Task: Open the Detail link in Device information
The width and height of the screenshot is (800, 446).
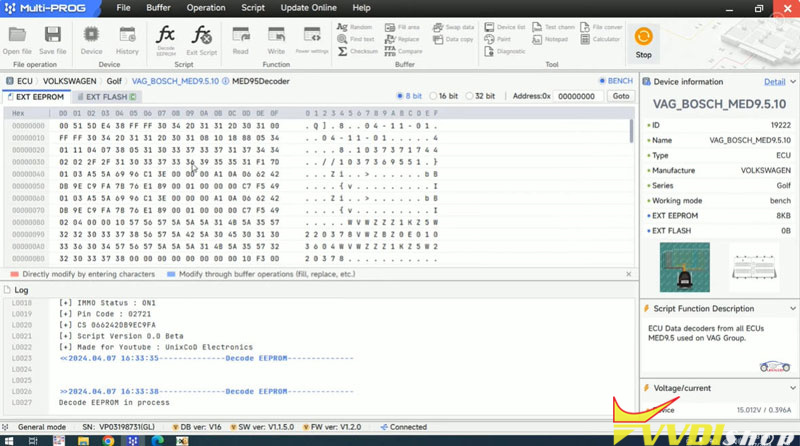Action: point(774,81)
